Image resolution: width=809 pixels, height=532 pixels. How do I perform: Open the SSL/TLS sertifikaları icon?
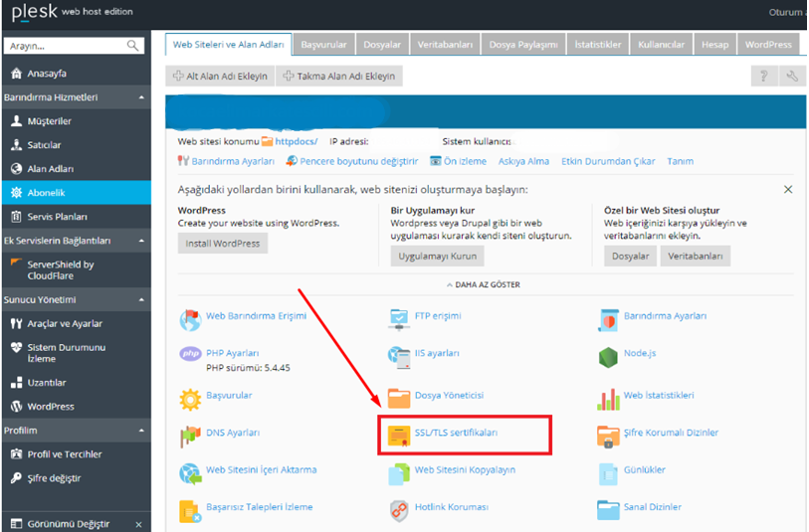[x=400, y=435]
